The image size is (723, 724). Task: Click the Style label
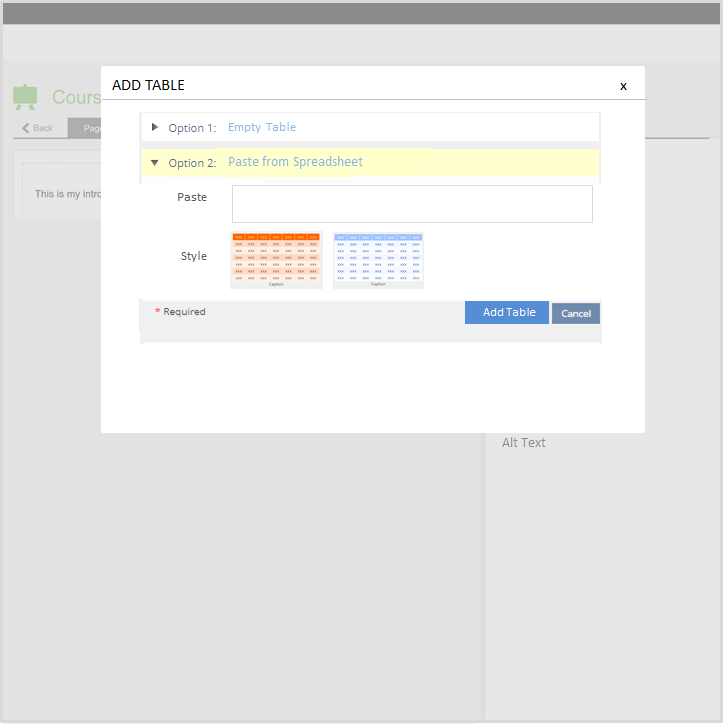point(194,256)
